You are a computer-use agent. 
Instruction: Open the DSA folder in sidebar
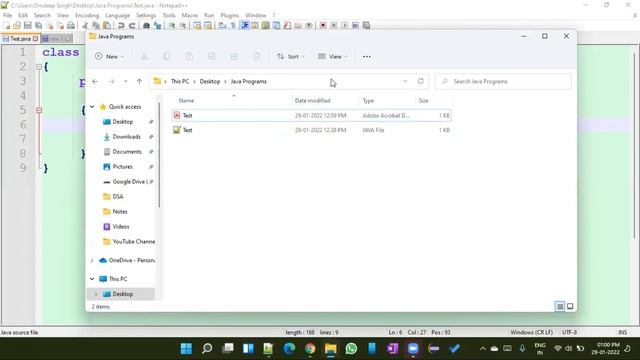pos(118,196)
